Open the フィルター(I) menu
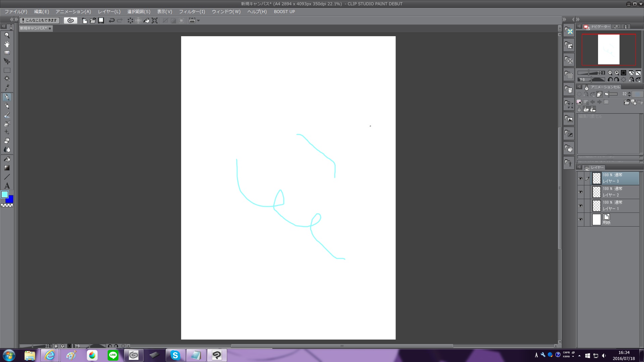The height and width of the screenshot is (362, 644). click(x=192, y=12)
